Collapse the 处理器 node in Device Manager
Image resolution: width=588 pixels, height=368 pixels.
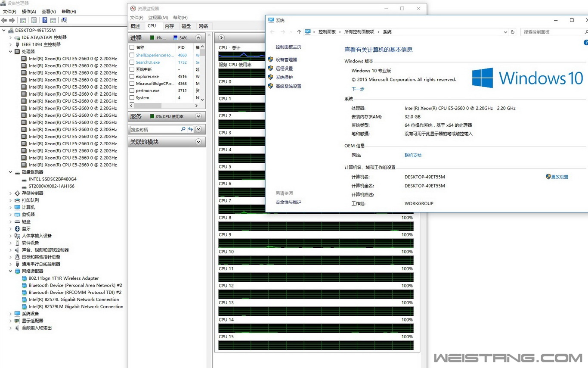pyautogui.click(x=10, y=52)
